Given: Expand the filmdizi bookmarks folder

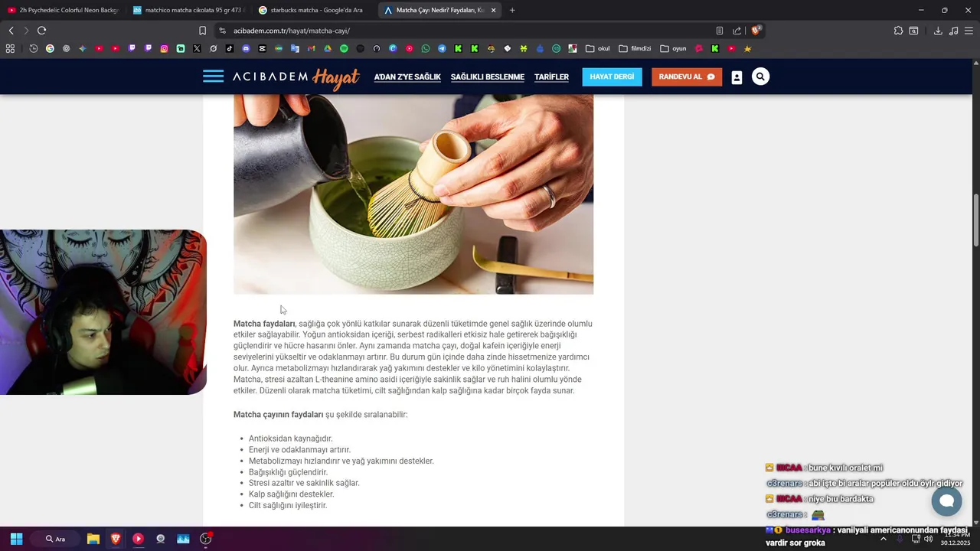Looking at the screenshot, I should pyautogui.click(x=635, y=48).
